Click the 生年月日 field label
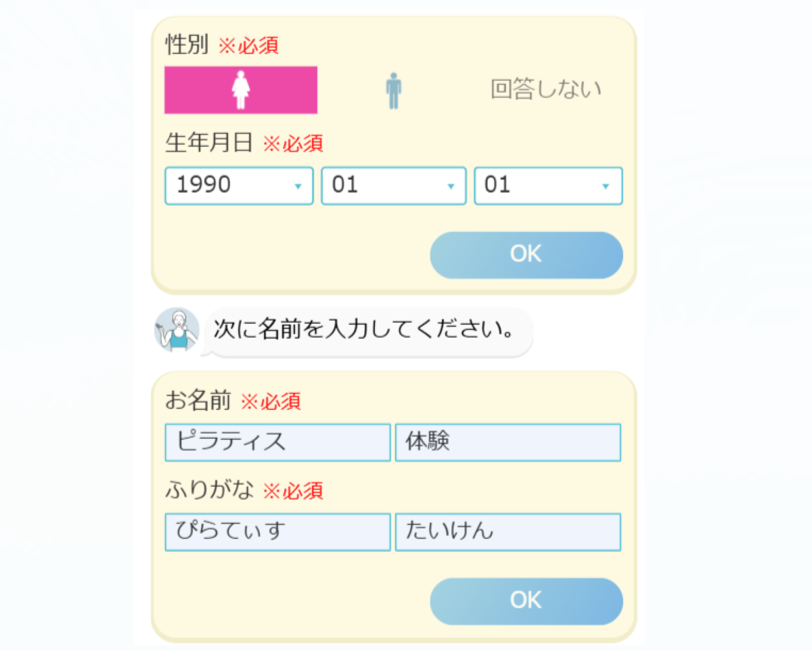Viewport: 812px width, 650px height. pyautogui.click(x=209, y=143)
